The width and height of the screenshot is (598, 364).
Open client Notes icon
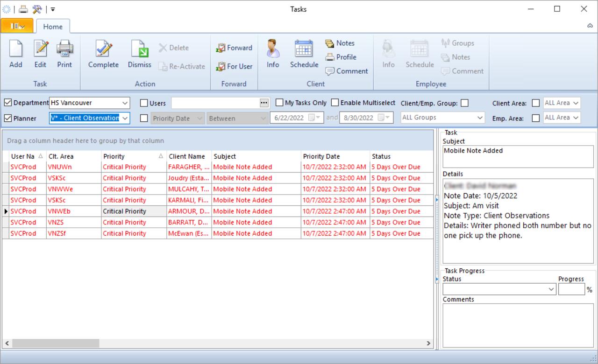coord(340,43)
